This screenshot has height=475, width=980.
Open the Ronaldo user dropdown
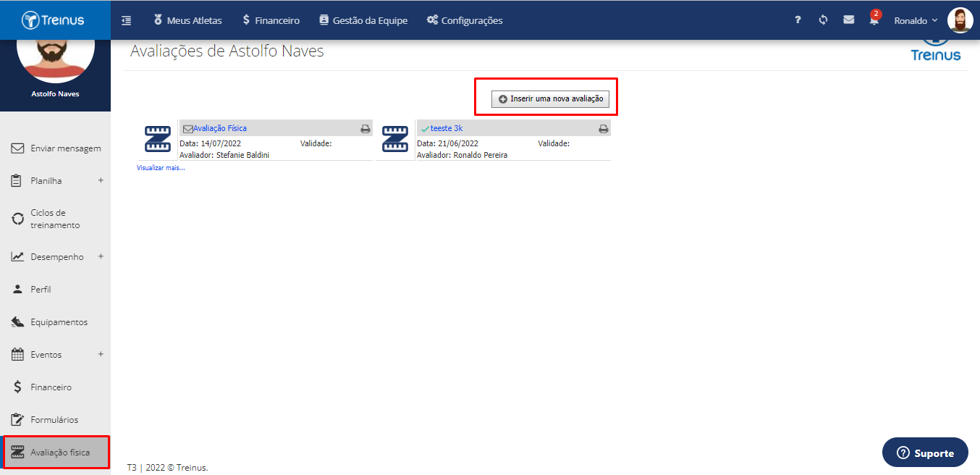(916, 20)
